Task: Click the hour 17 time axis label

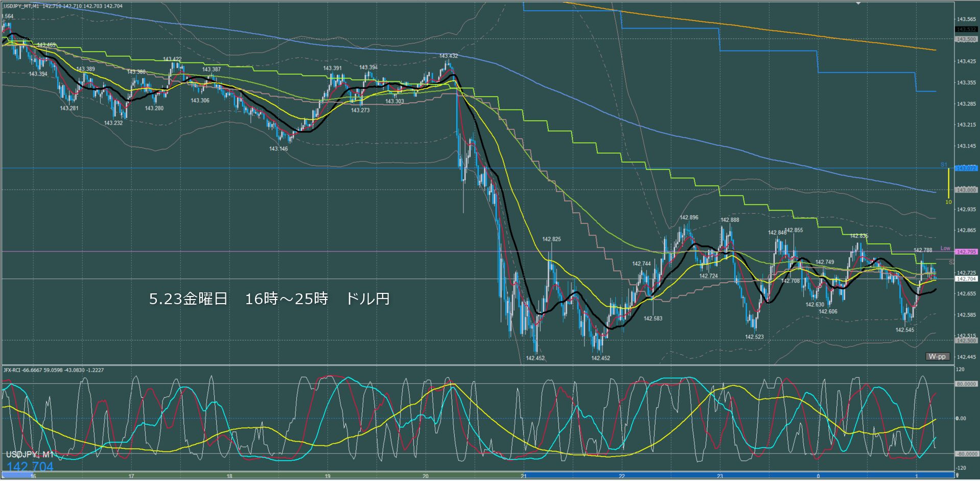Action: tap(131, 476)
